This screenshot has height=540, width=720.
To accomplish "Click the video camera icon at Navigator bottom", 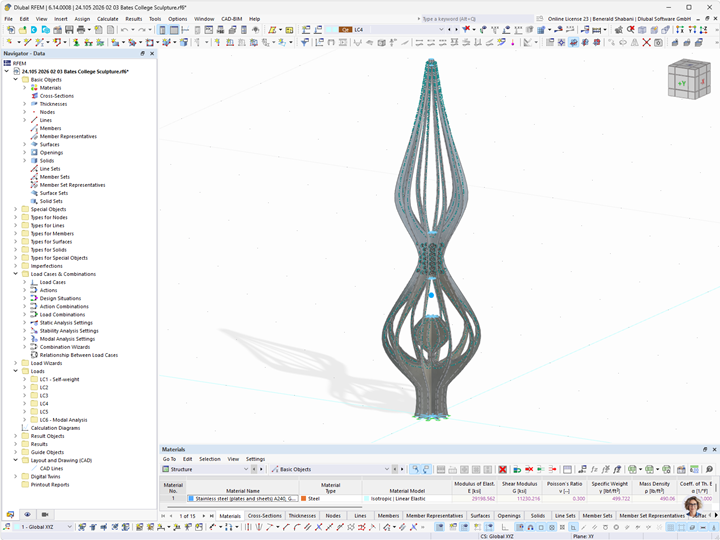I will pos(45,515).
